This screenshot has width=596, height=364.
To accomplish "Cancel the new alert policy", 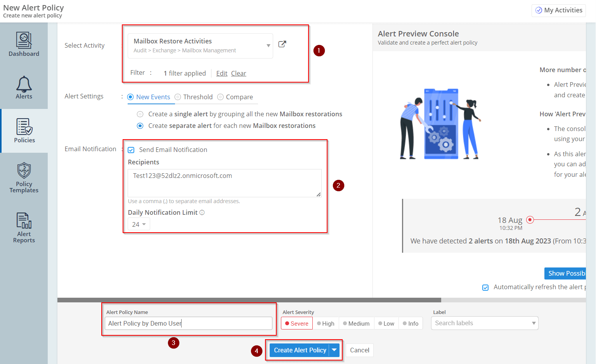I will (x=359, y=350).
